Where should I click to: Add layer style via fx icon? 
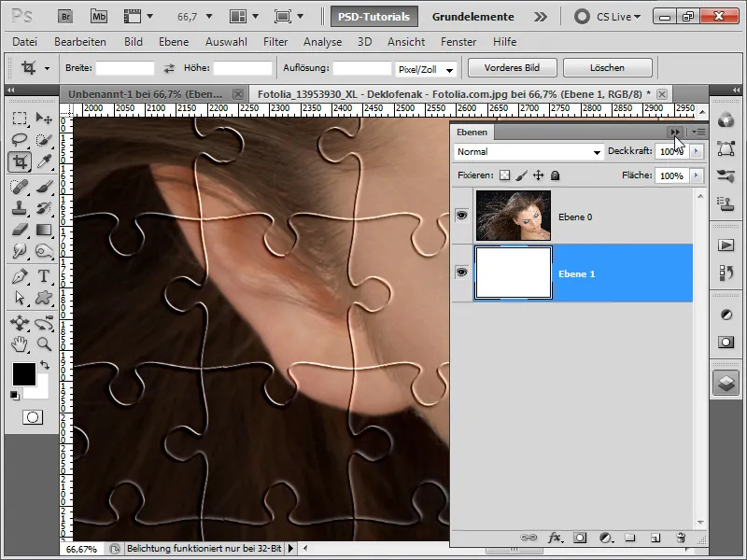(x=555, y=538)
